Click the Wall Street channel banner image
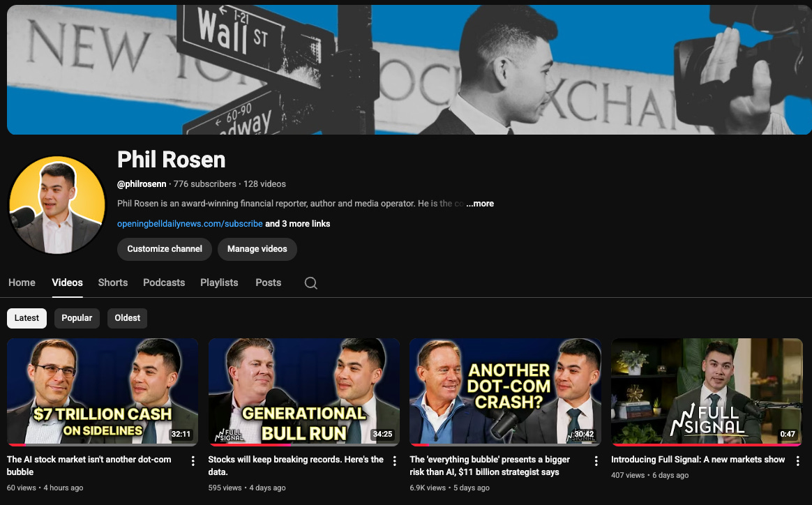Image resolution: width=812 pixels, height=505 pixels. [x=409, y=70]
